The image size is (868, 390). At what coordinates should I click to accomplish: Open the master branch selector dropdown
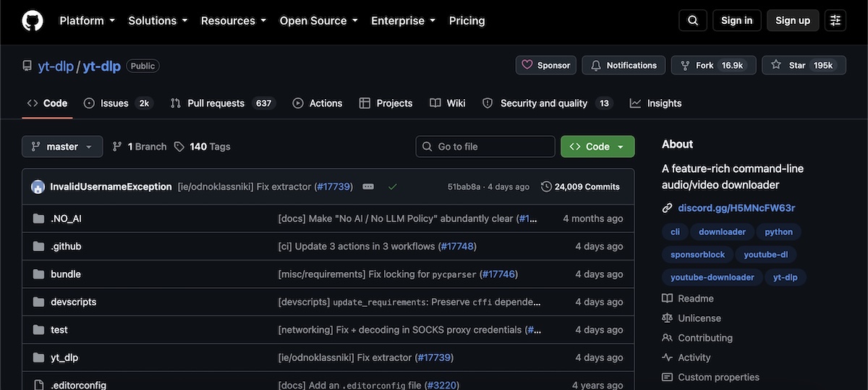point(62,146)
